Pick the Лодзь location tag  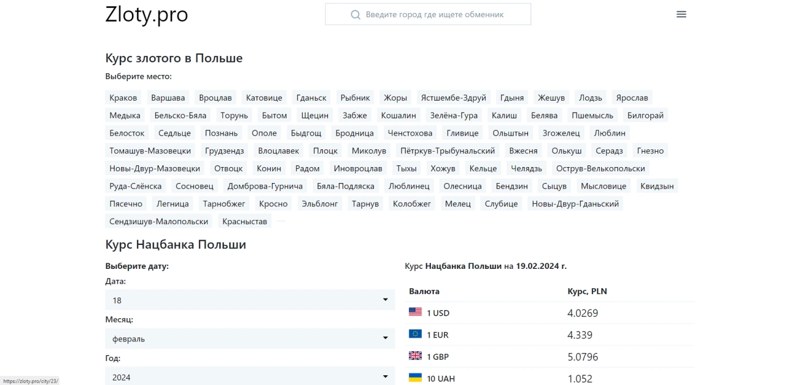click(x=590, y=97)
